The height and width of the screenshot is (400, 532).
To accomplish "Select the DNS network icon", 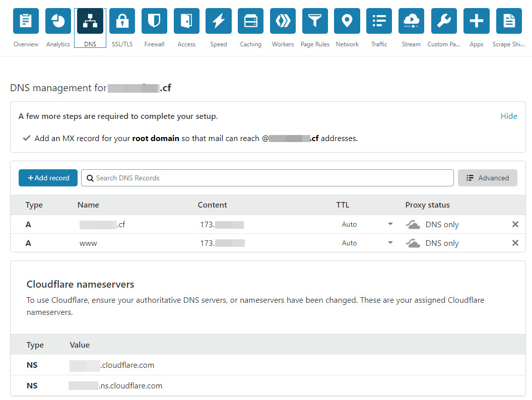I will 90,21.
